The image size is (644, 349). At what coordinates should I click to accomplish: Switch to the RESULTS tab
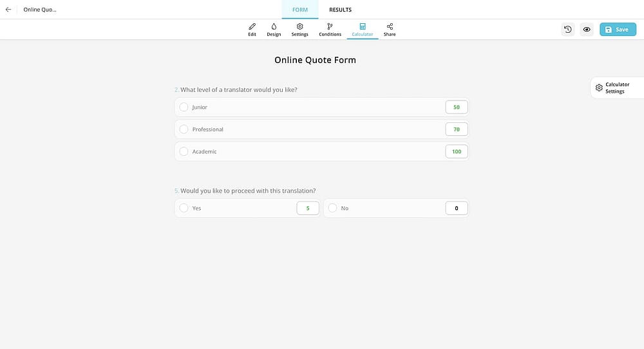click(x=341, y=10)
